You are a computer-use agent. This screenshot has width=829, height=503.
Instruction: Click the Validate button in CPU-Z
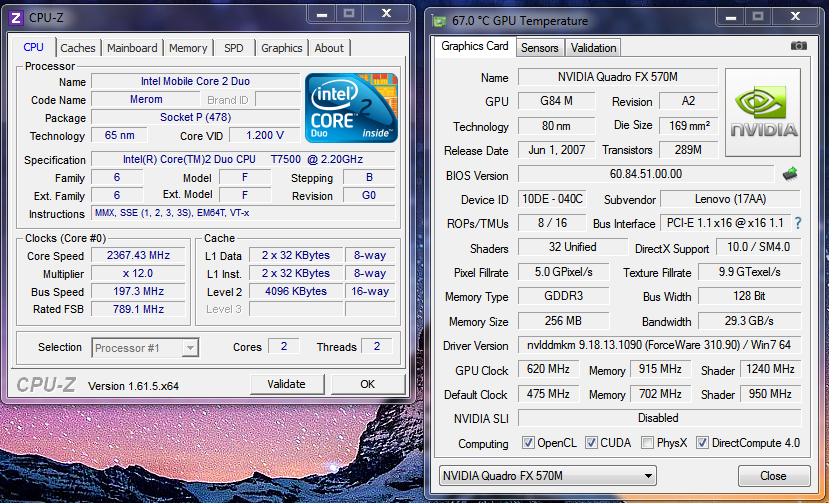pos(287,384)
